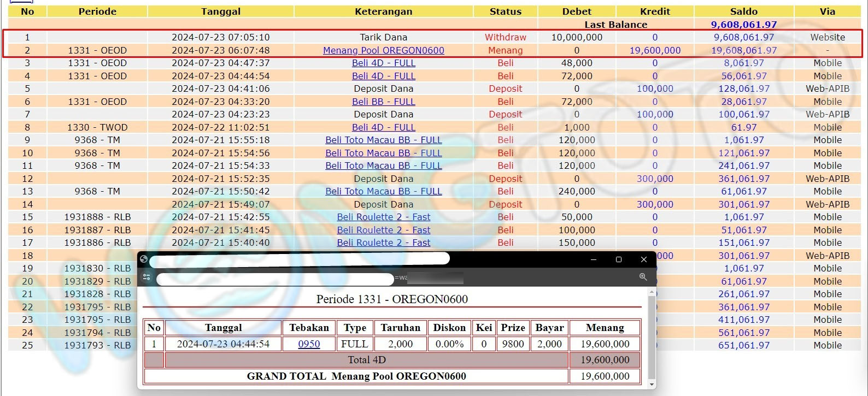The width and height of the screenshot is (868, 396).
Task: Open Beli BB - FULL link in row 6
Action: [383, 102]
